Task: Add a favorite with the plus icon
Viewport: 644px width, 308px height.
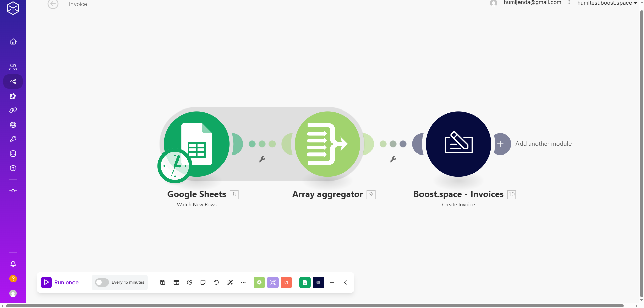Action: (332, 282)
